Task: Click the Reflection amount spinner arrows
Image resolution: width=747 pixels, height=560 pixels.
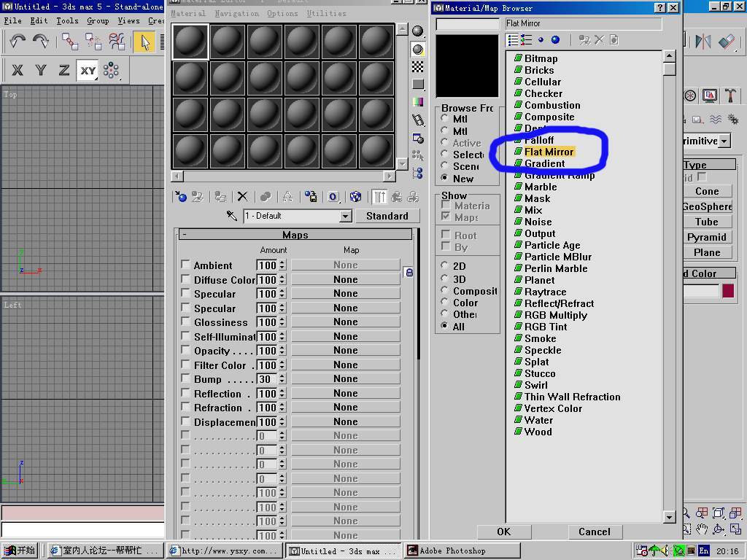Action: 282,393
